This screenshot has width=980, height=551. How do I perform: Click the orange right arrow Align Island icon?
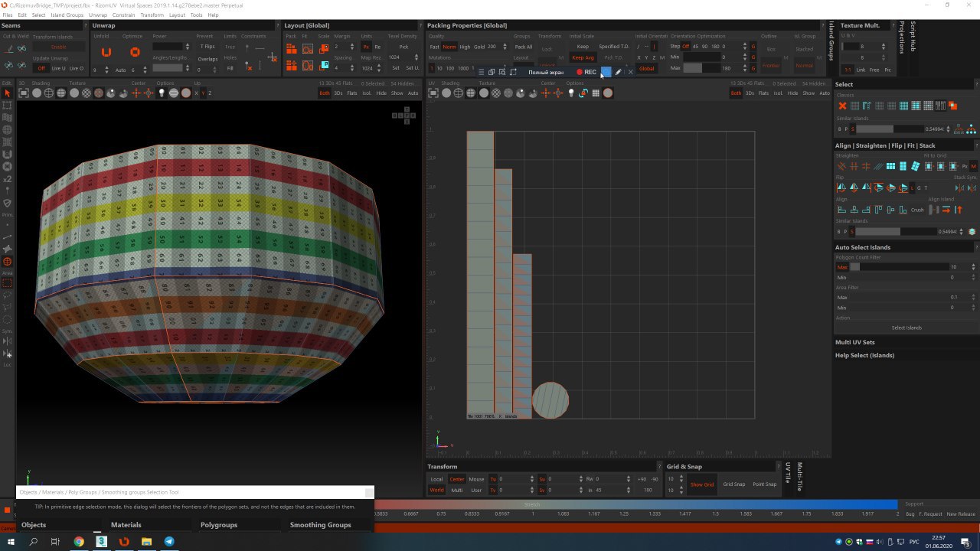(946, 210)
